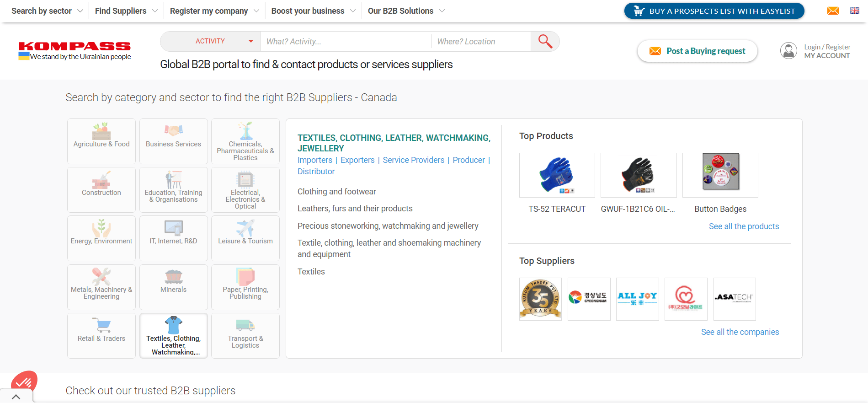Select the Transport & Logistics truck tile
868x403 pixels.
pos(245,335)
